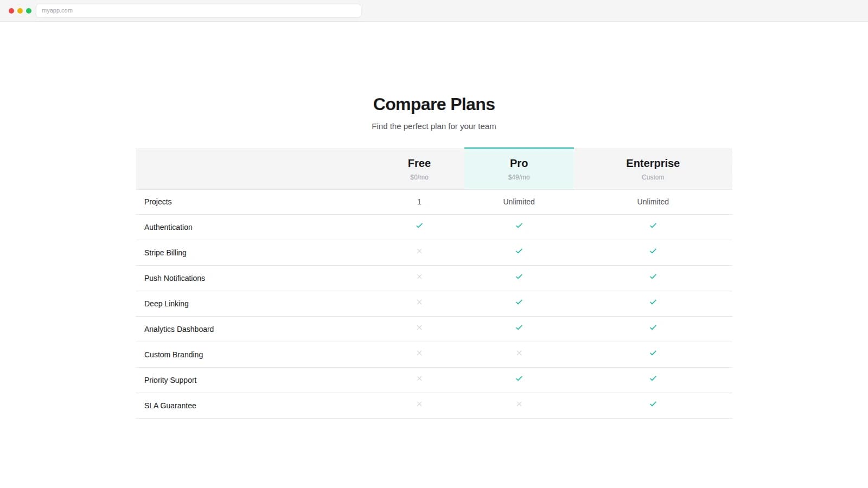Viewport: 868px width, 488px height.
Task: Click the Custom Branding checkmark under Enterprise
Action: 653,353
